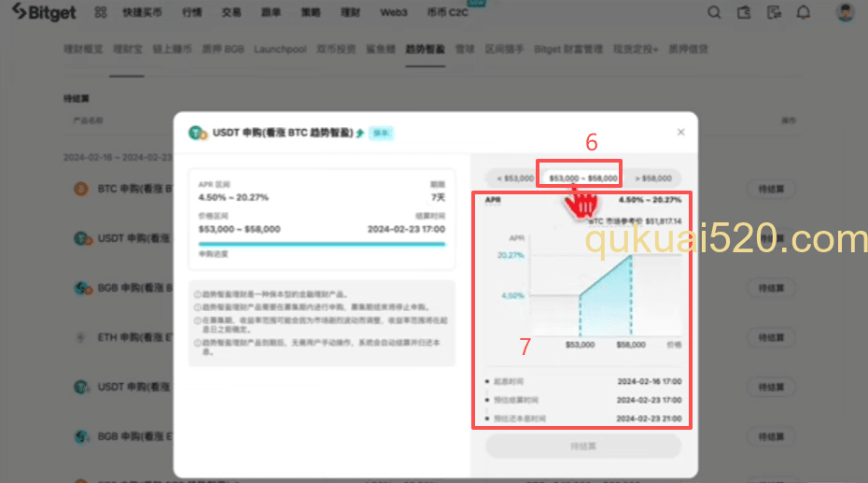The image size is (868, 483).
Task: Switch to the 鲨鱼鳍 tab
Action: coord(381,50)
